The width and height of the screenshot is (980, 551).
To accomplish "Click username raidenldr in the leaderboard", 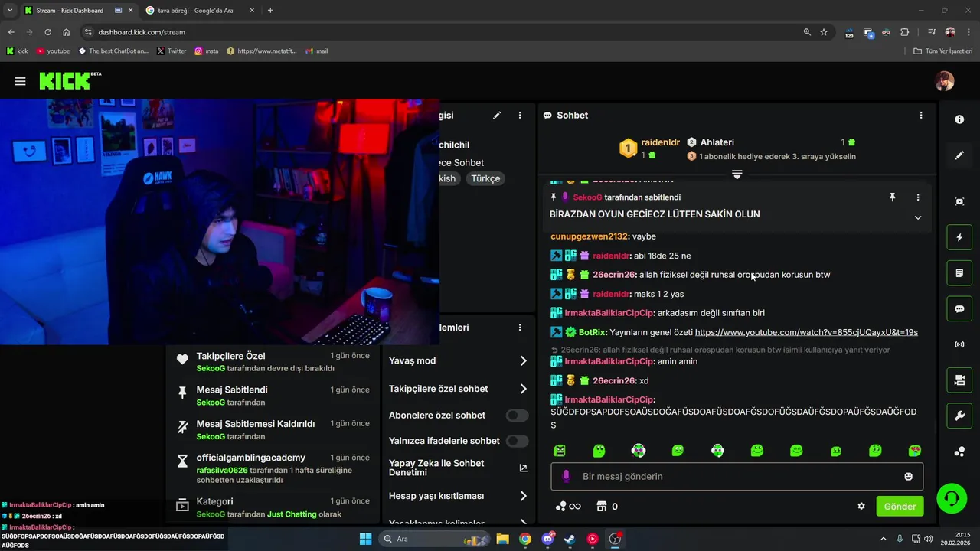I will click(660, 142).
